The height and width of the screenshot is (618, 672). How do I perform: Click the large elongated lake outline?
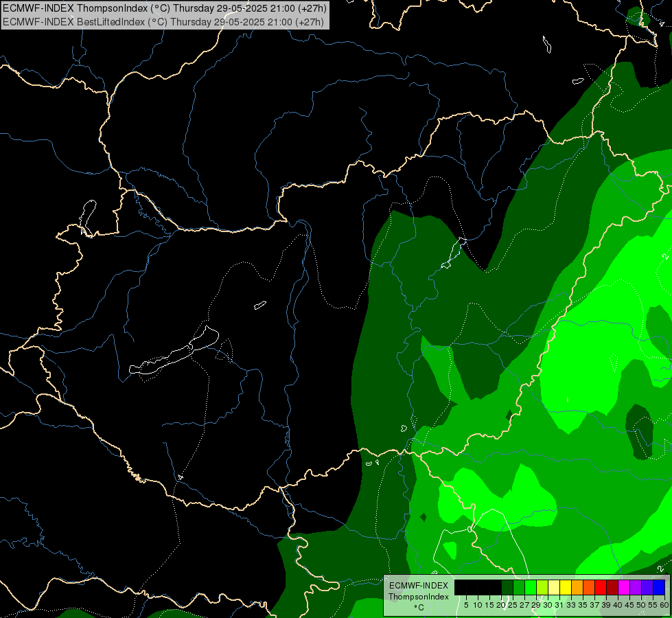[174, 350]
